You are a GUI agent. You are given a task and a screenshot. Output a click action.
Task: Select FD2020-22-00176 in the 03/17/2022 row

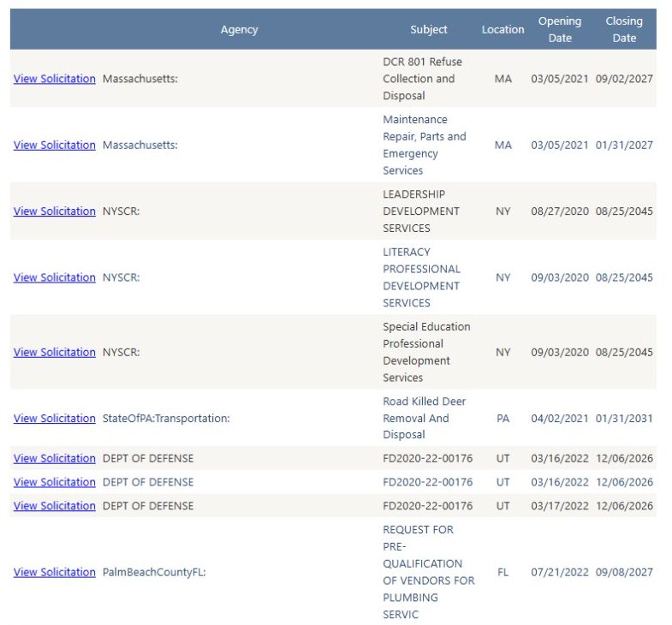[x=428, y=506]
